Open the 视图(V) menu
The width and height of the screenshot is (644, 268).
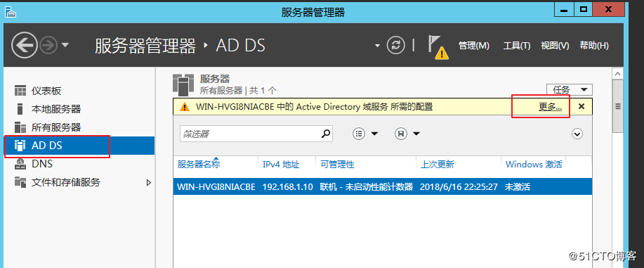[555, 46]
